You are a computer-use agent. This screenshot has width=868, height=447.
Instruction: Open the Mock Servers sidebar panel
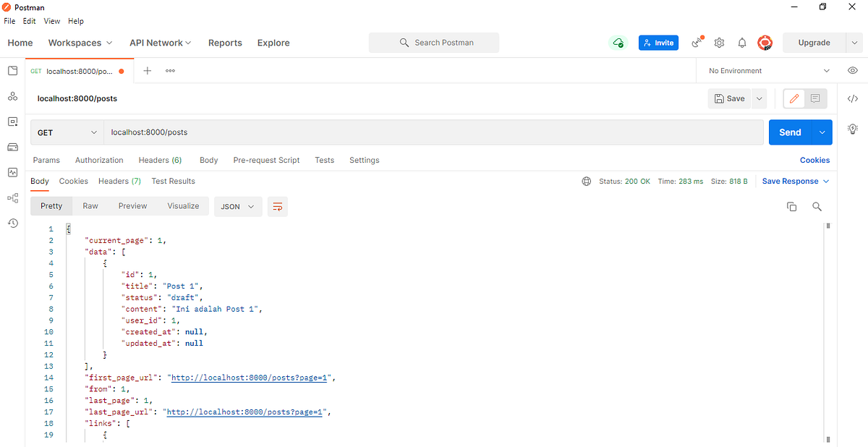[x=12, y=147]
